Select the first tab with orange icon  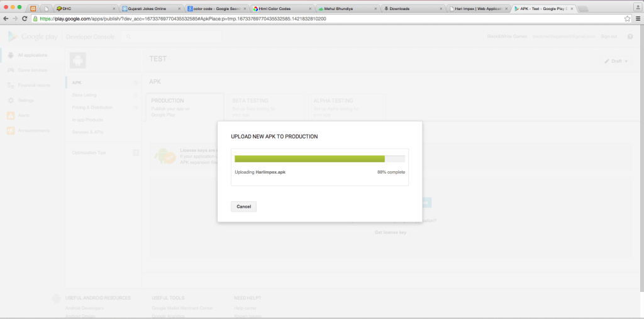click(x=33, y=9)
